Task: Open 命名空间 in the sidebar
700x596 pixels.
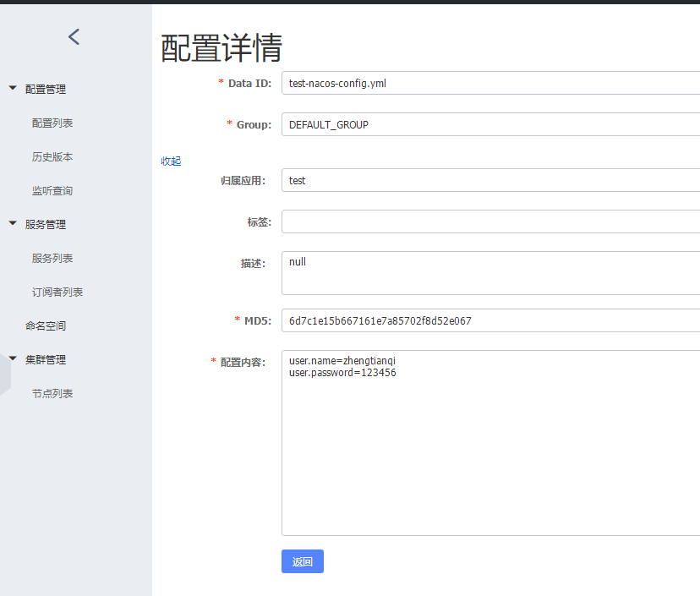Action: point(46,325)
